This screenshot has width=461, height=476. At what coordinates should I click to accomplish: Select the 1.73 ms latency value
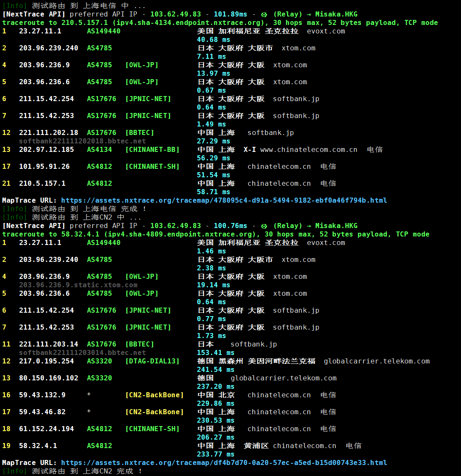[x=211, y=336]
